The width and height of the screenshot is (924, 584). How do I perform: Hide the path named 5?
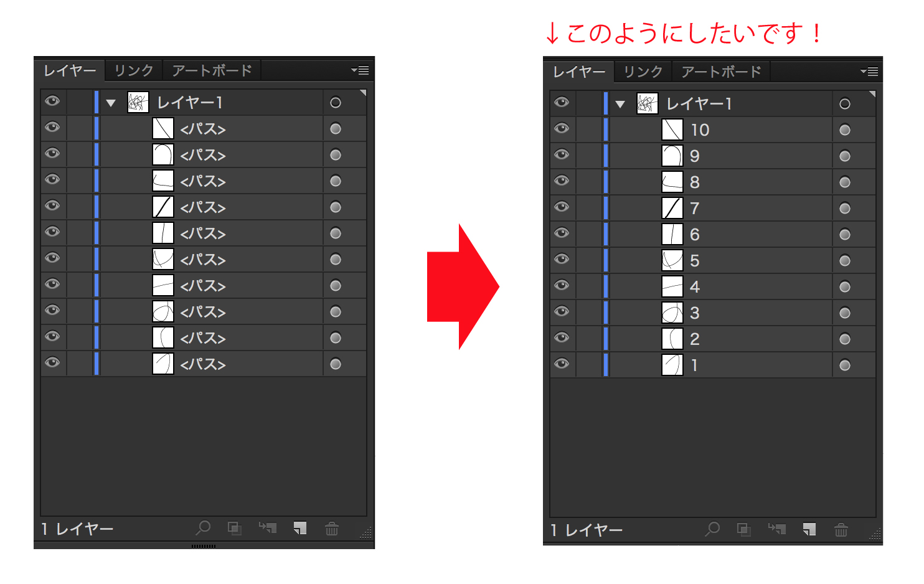pos(562,259)
